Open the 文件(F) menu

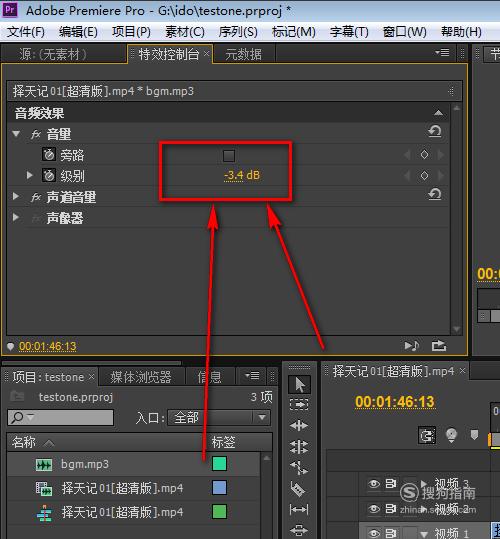point(26,32)
